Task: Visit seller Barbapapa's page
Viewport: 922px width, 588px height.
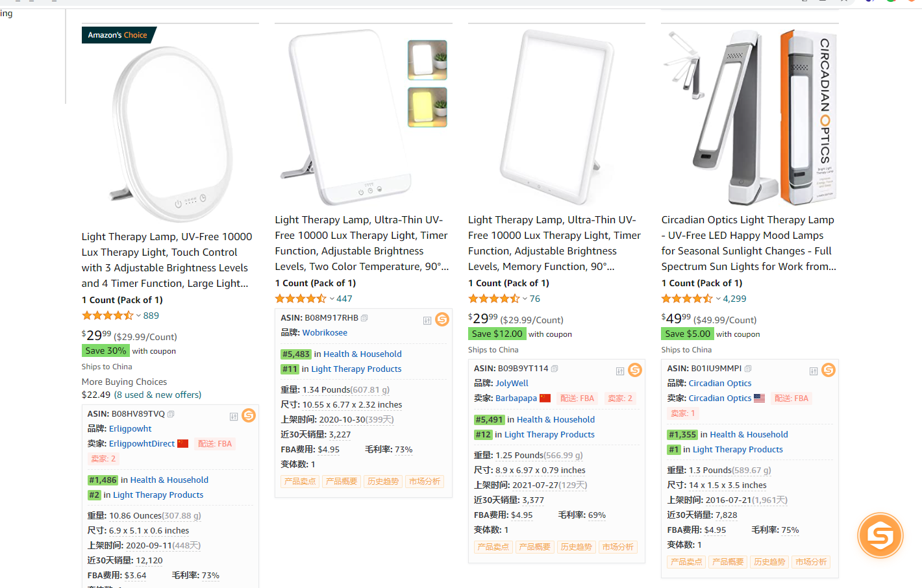Action: [x=516, y=398]
